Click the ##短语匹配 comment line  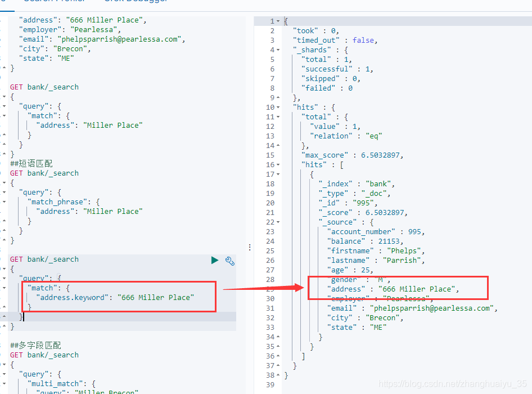point(31,163)
